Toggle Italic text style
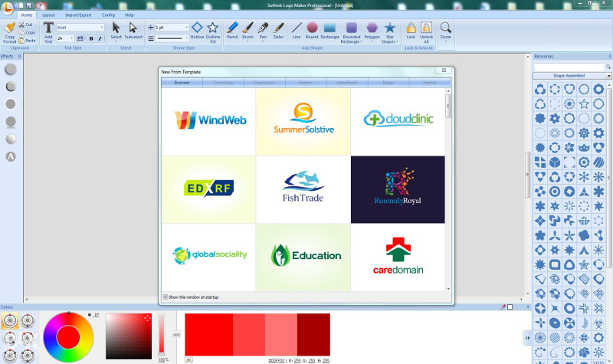This screenshot has height=364, width=613. click(100, 38)
